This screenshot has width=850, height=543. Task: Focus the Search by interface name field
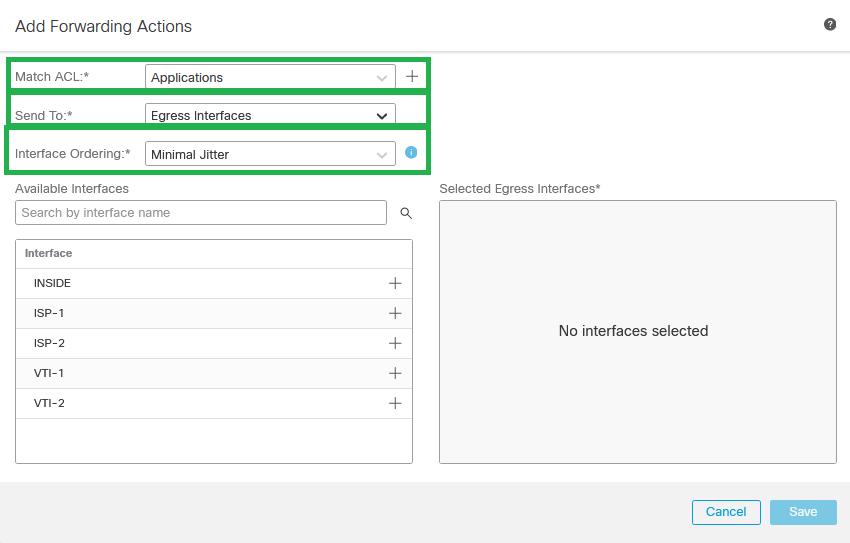tap(201, 212)
